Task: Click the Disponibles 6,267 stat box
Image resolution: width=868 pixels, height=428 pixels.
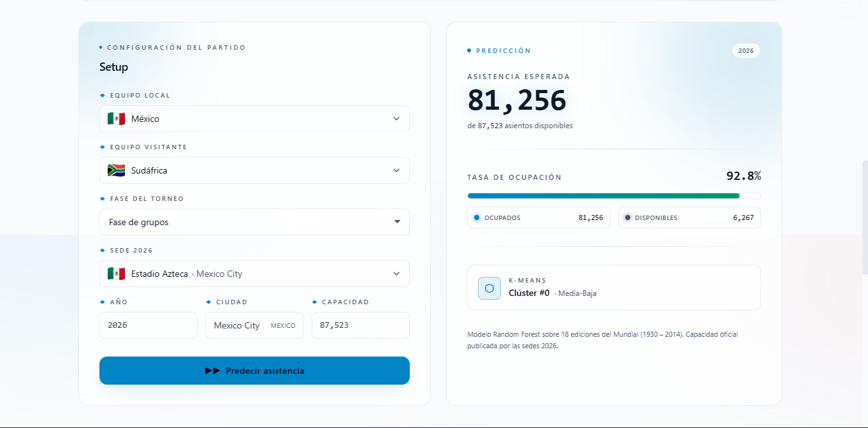Action: [690, 218]
